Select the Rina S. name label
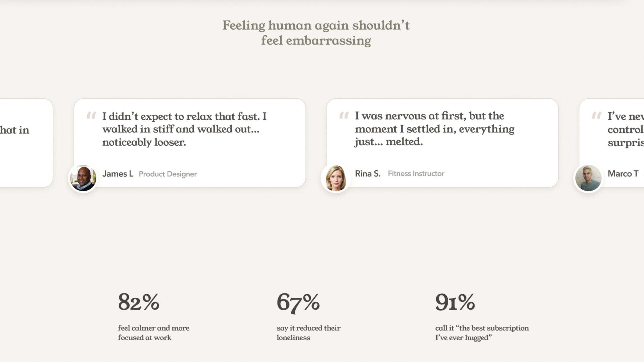The width and height of the screenshot is (644, 362). point(368,174)
